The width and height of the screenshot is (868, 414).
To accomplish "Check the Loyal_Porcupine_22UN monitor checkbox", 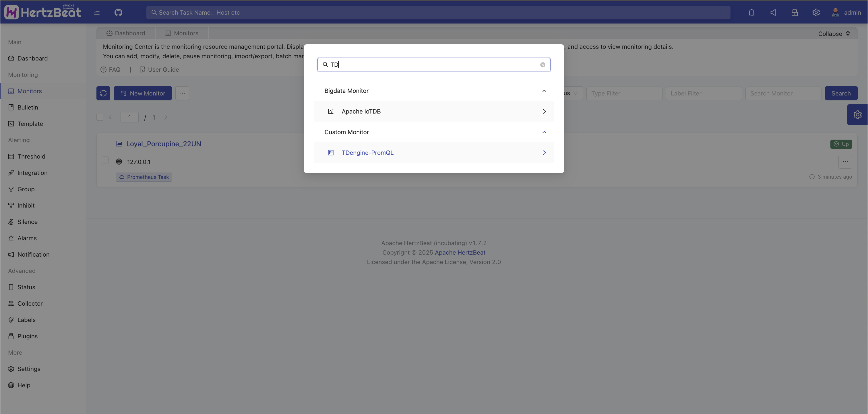I will (x=105, y=160).
